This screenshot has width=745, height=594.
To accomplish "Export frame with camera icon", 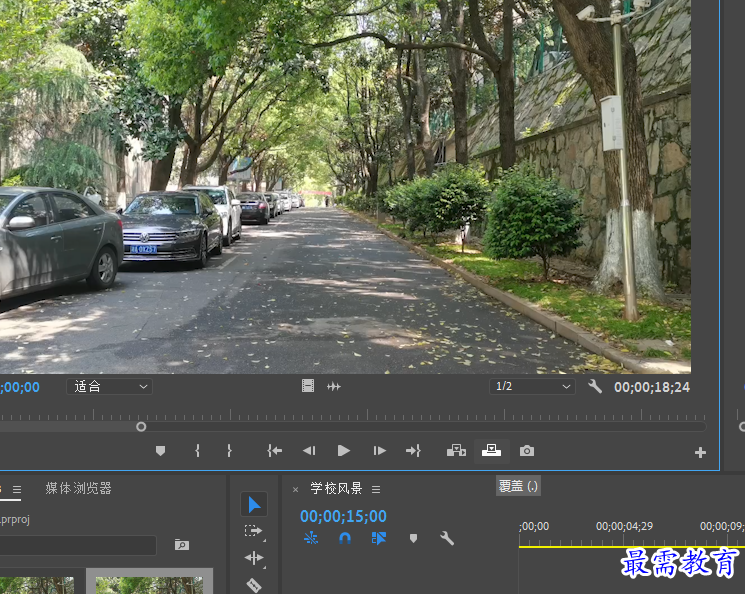I will (x=526, y=450).
